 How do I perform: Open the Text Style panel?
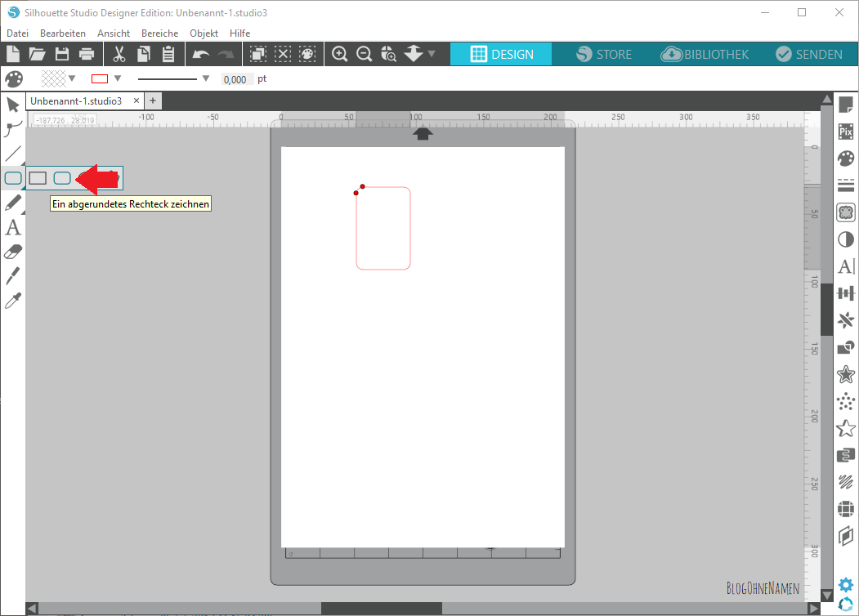pyautogui.click(x=846, y=266)
